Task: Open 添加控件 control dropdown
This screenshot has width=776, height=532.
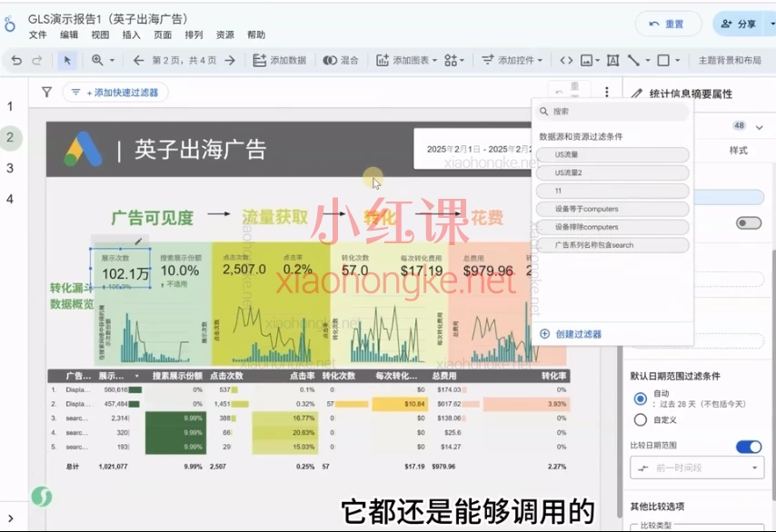Action: [x=512, y=60]
